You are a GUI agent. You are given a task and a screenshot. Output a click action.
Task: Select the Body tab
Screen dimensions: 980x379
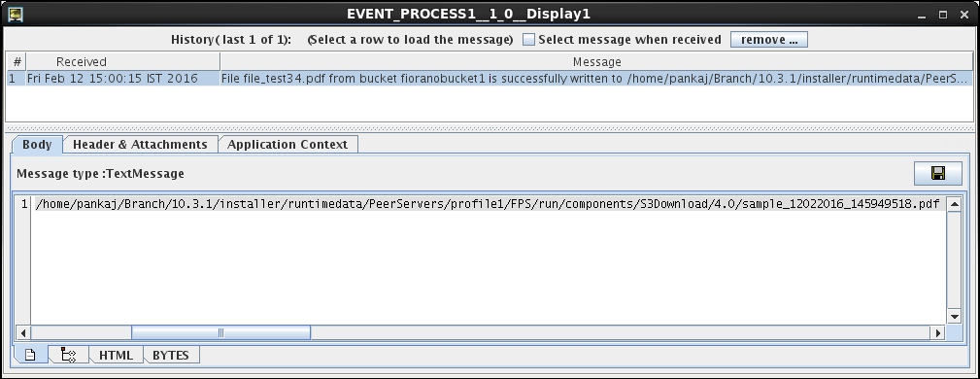[37, 145]
